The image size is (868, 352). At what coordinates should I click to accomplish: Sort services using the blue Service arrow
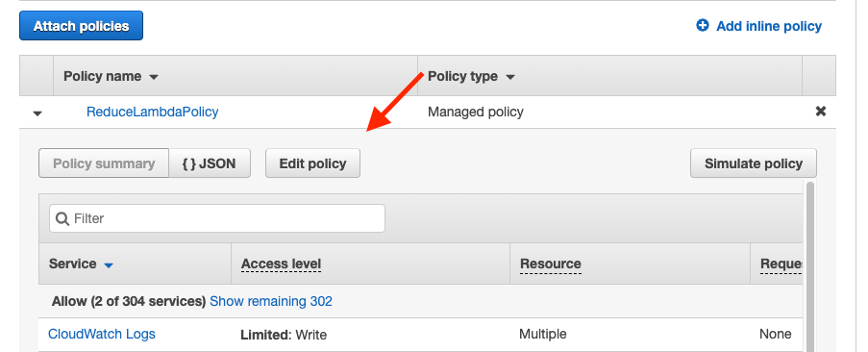109,265
